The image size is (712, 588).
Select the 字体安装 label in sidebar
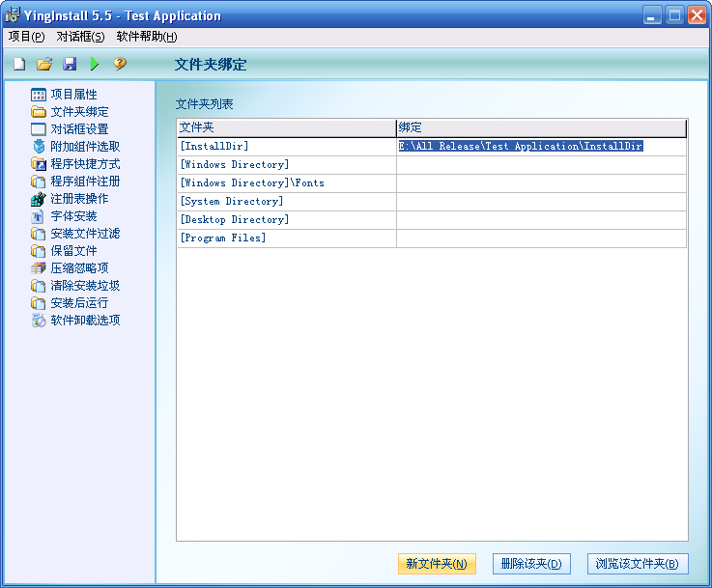pyautogui.click(x=73, y=216)
